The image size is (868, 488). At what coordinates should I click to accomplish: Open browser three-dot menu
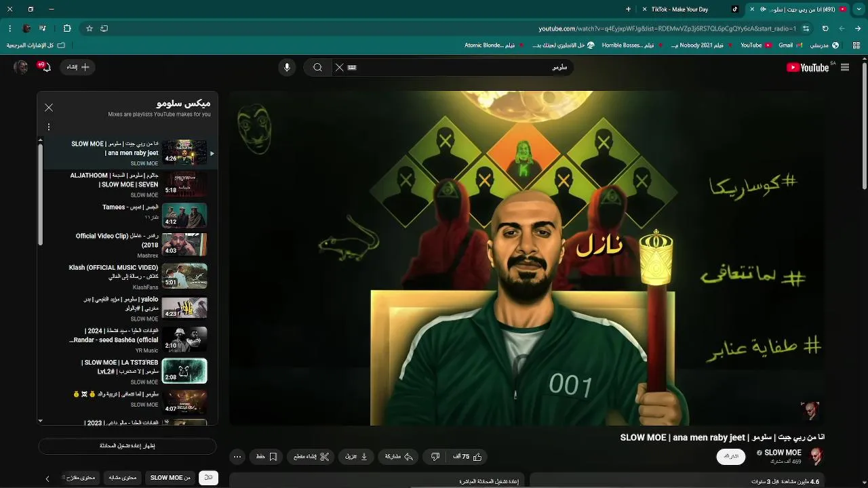click(x=9, y=28)
